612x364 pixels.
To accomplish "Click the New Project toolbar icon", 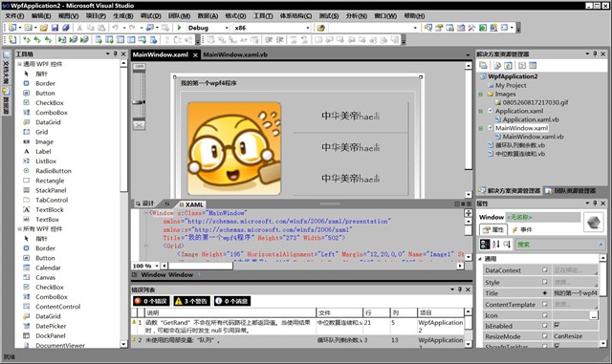I will point(12,28).
